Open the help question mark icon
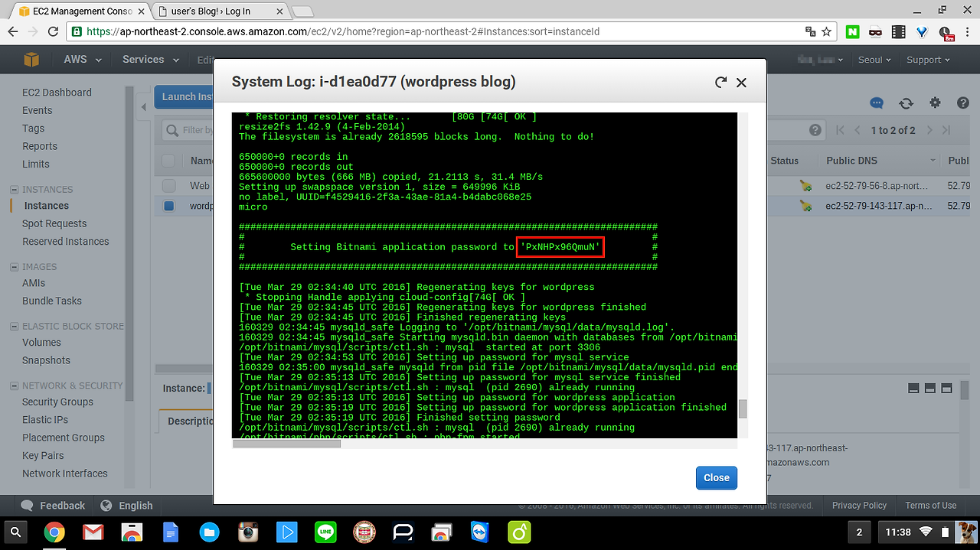The height and width of the screenshot is (550, 980). 963,103
